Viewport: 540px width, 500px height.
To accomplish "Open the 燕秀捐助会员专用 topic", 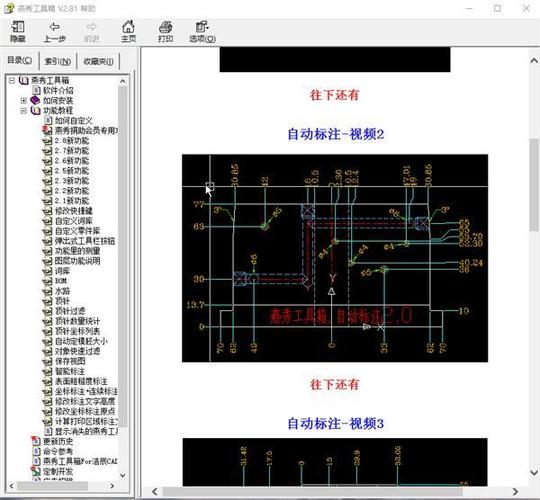I will click(86, 131).
